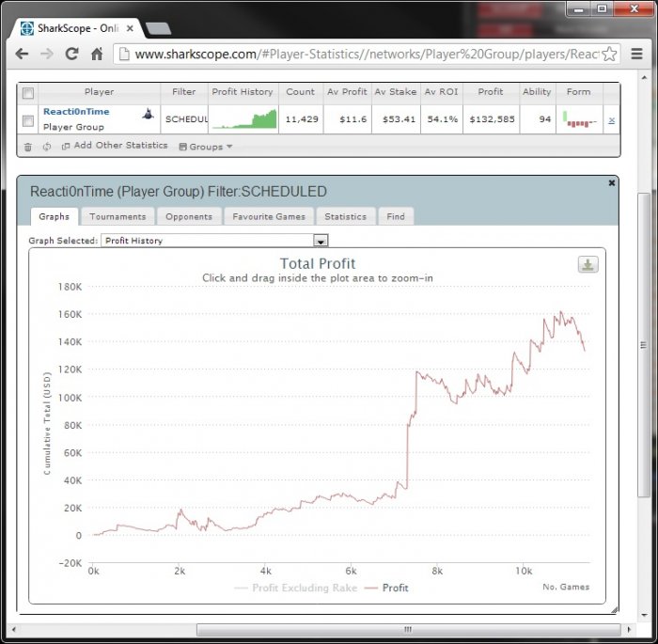This screenshot has height=644, width=658.
Task: Click the trash delete icon under the table
Action: [x=27, y=147]
